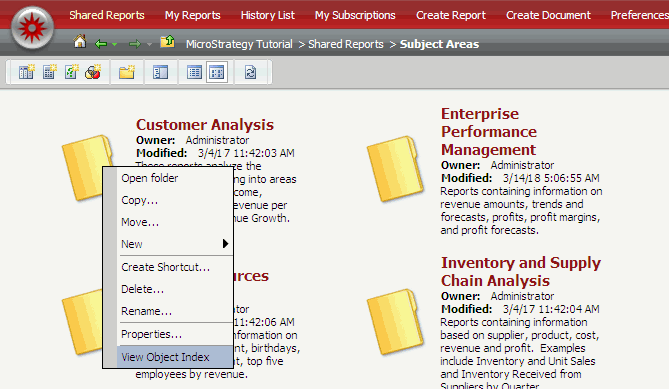Create a new report toolbar icon
This screenshot has height=389, width=669.
click(x=26, y=72)
